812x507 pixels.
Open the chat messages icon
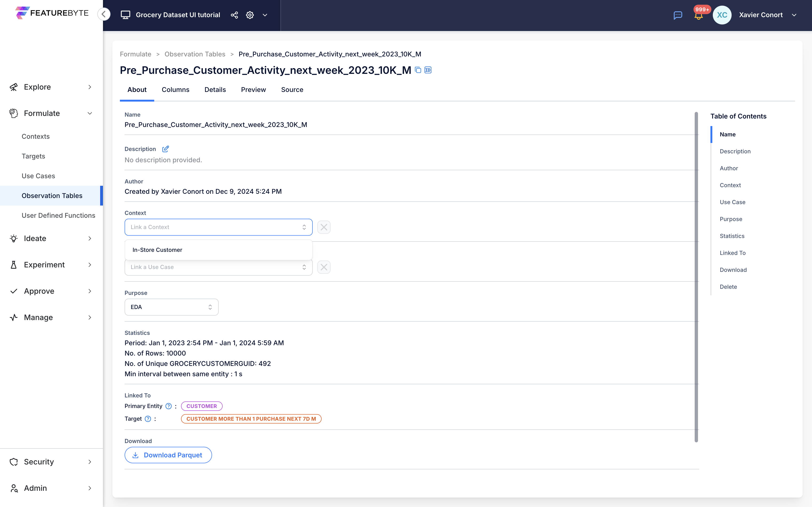click(x=678, y=15)
